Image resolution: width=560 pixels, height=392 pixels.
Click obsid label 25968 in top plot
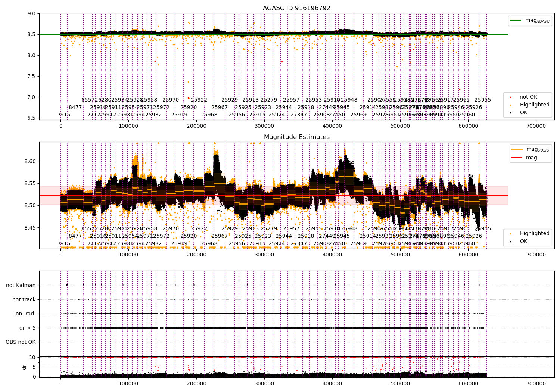point(209,115)
